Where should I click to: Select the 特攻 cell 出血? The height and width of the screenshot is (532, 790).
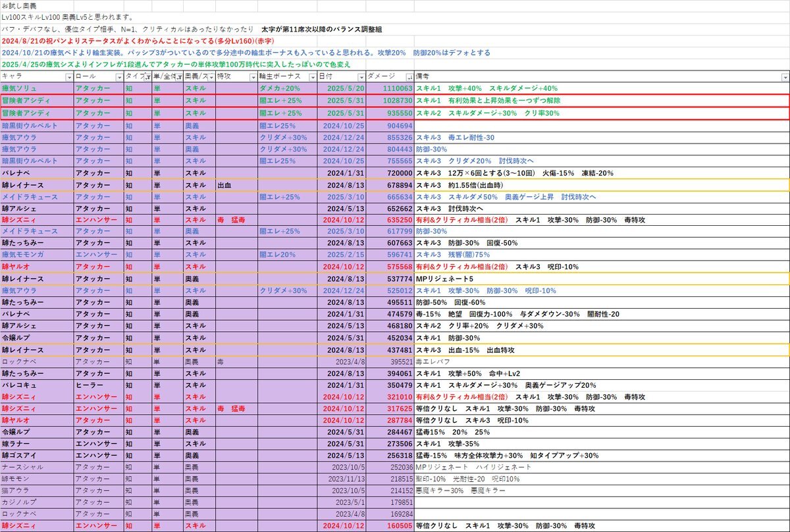pos(236,186)
